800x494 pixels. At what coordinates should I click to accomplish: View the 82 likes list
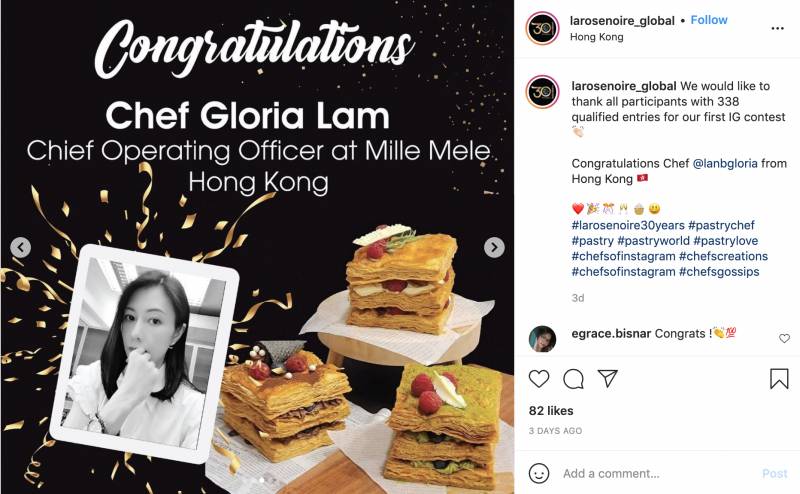[x=549, y=410]
